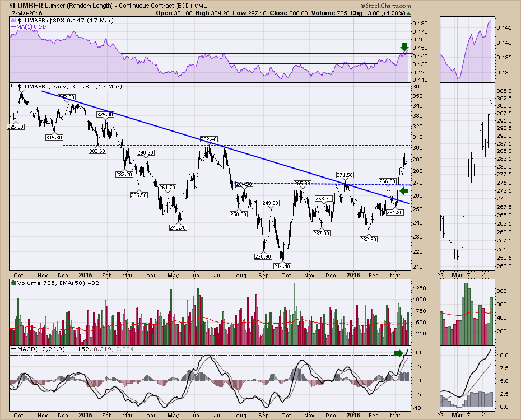Click the 302.40 peak price label

coord(208,139)
